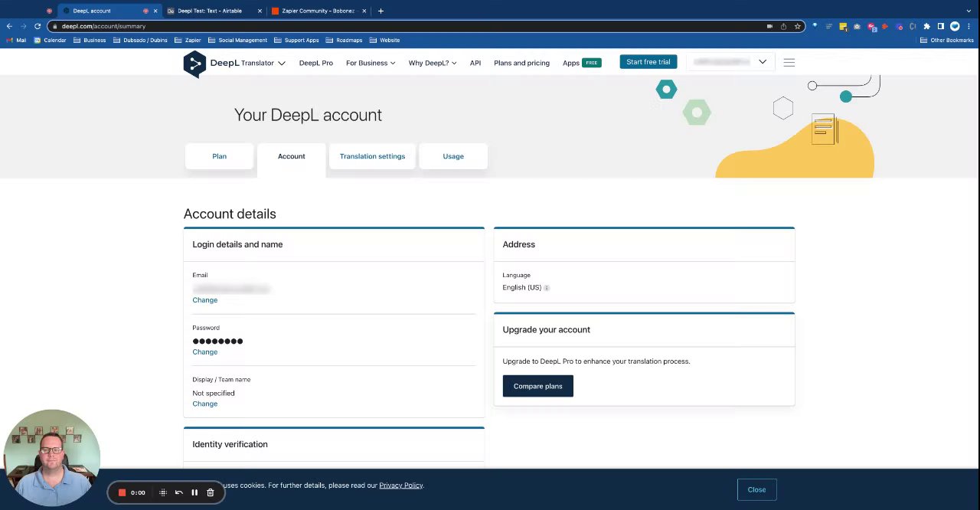Expand the Why DeepL? menu
Screen dimensions: 980x510
[x=433, y=63]
